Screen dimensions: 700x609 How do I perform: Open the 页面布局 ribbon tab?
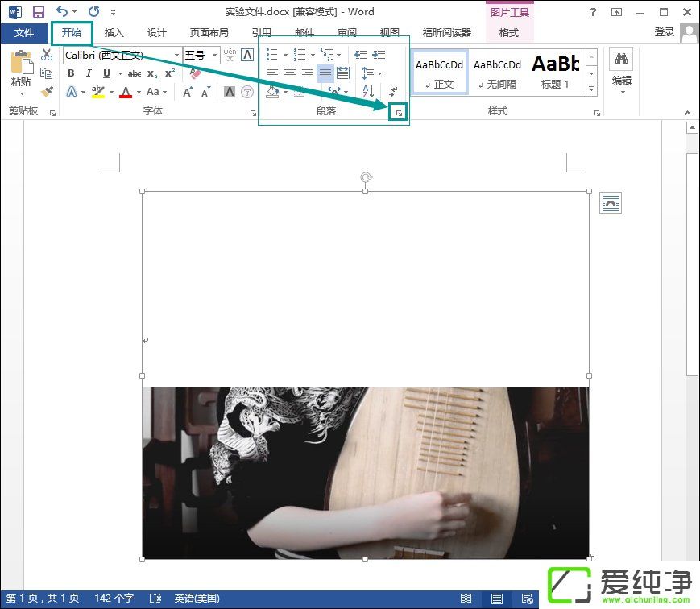(209, 33)
